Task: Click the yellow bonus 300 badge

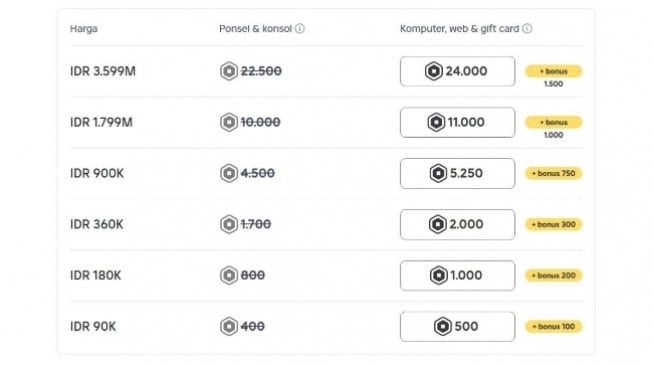Action: coord(553,224)
